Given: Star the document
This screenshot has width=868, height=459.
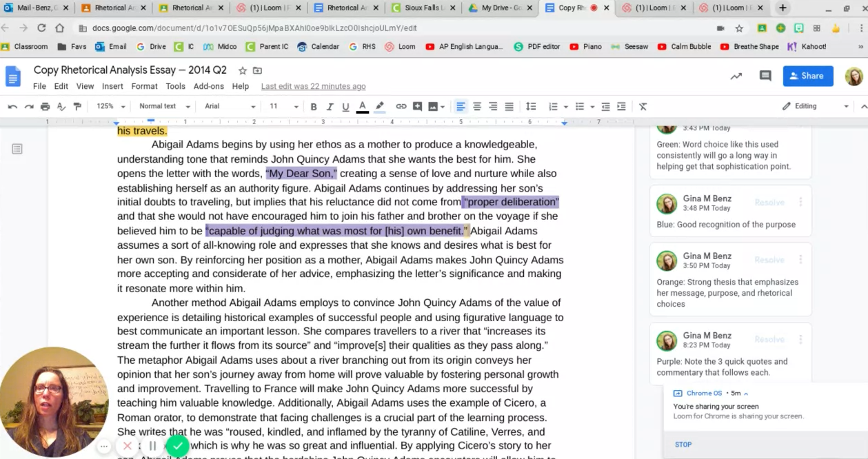Looking at the screenshot, I should (x=242, y=71).
